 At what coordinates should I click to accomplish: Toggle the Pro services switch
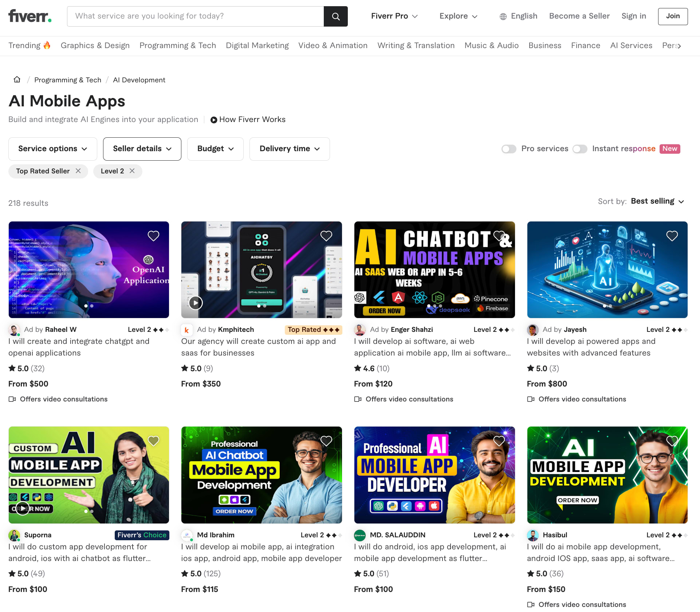[509, 149]
